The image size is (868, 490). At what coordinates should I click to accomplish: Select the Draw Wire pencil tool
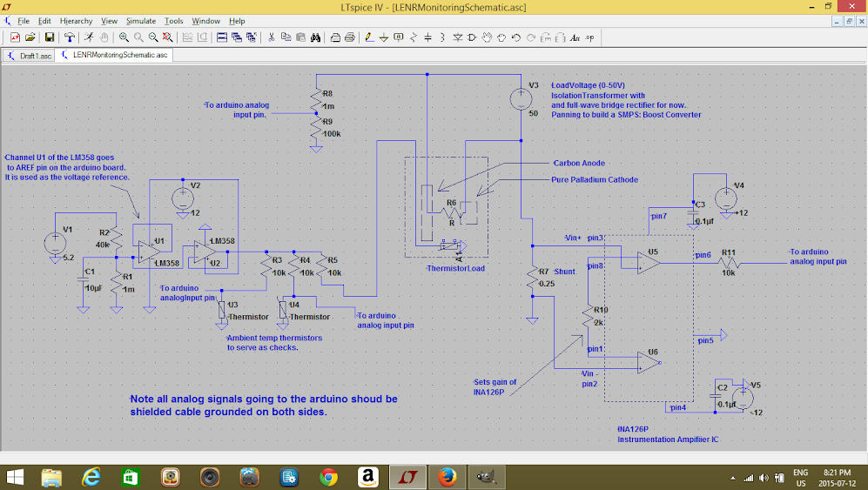(x=369, y=37)
